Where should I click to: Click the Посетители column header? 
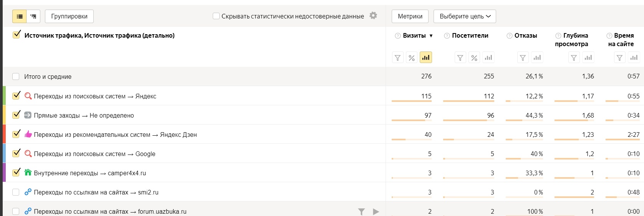(x=470, y=36)
